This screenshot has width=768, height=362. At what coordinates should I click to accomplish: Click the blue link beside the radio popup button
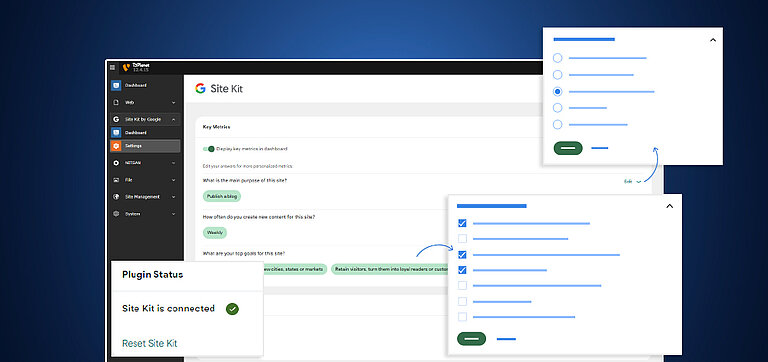pyautogui.click(x=600, y=148)
